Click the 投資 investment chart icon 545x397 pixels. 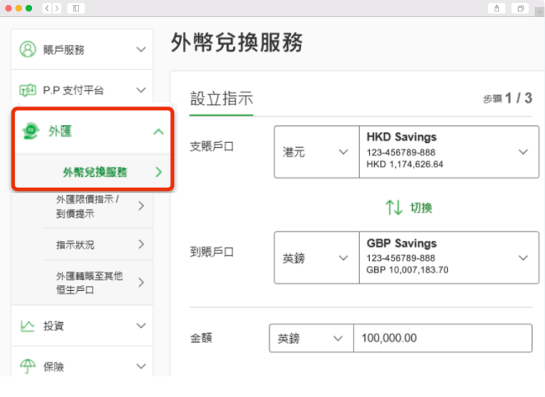click(27, 326)
